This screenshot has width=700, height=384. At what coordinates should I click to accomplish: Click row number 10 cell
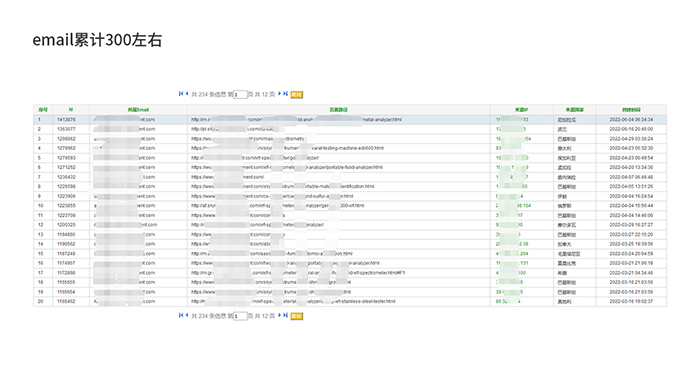click(x=43, y=206)
